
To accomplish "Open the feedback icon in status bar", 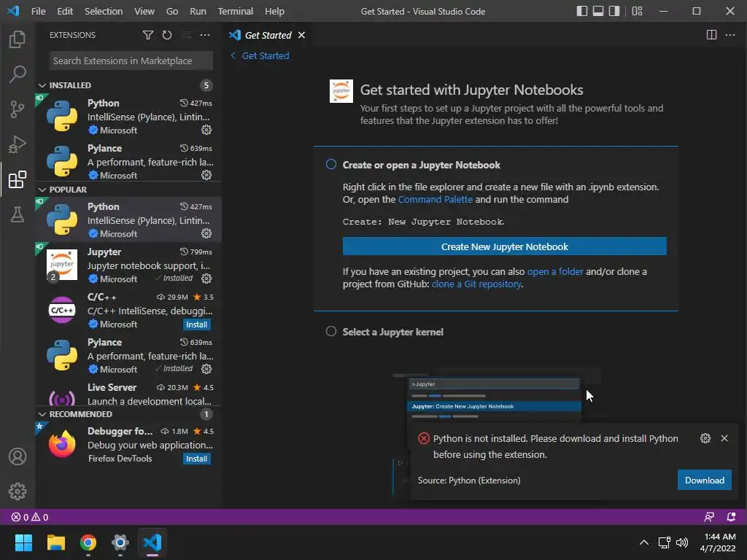I will (709, 517).
